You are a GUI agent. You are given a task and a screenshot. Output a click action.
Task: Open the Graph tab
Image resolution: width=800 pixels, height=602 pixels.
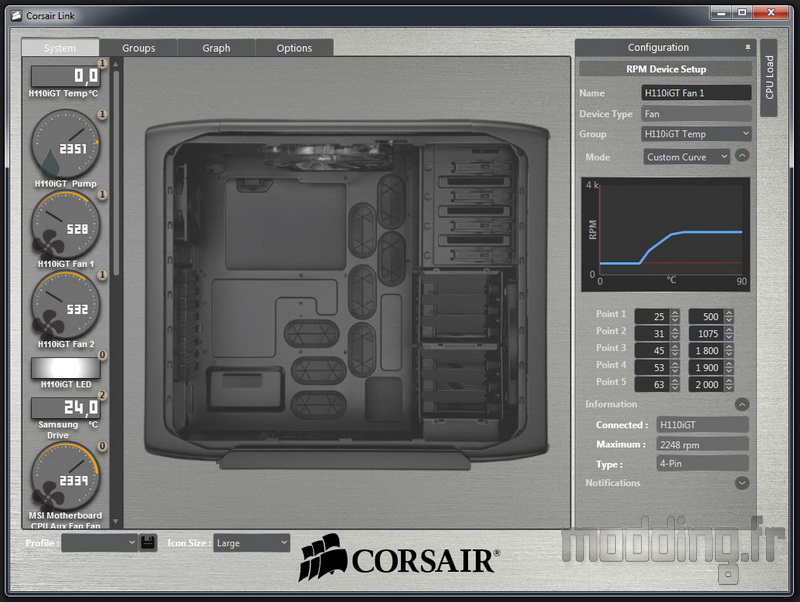[216, 48]
